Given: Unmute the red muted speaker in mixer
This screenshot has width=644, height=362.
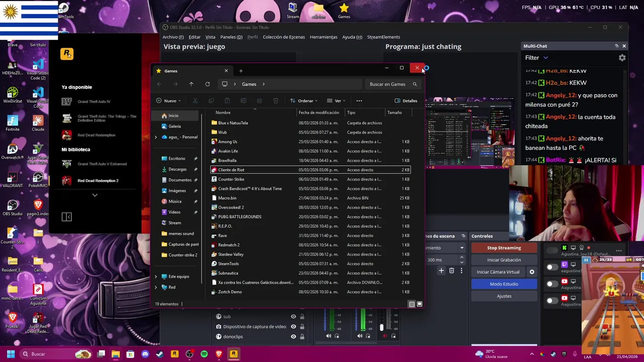Looking at the screenshot, I should [x=385, y=336].
